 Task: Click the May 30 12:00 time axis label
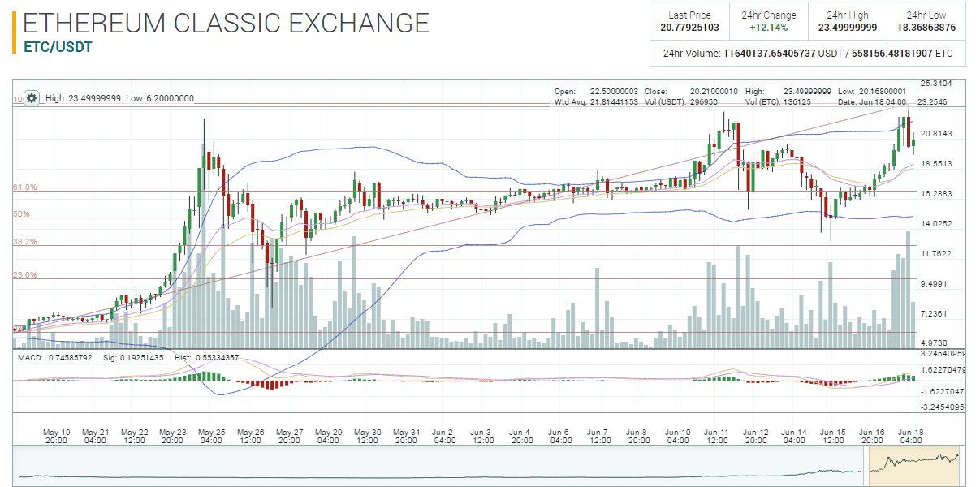(368, 436)
